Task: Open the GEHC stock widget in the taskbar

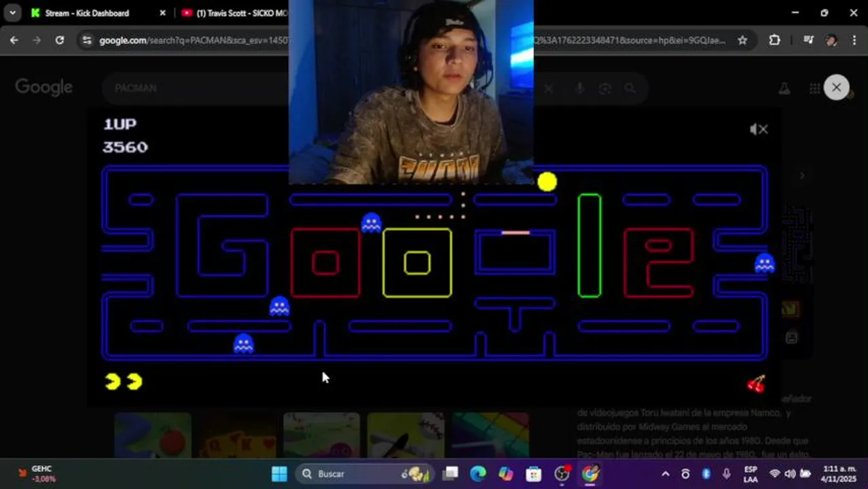Action: (x=37, y=473)
